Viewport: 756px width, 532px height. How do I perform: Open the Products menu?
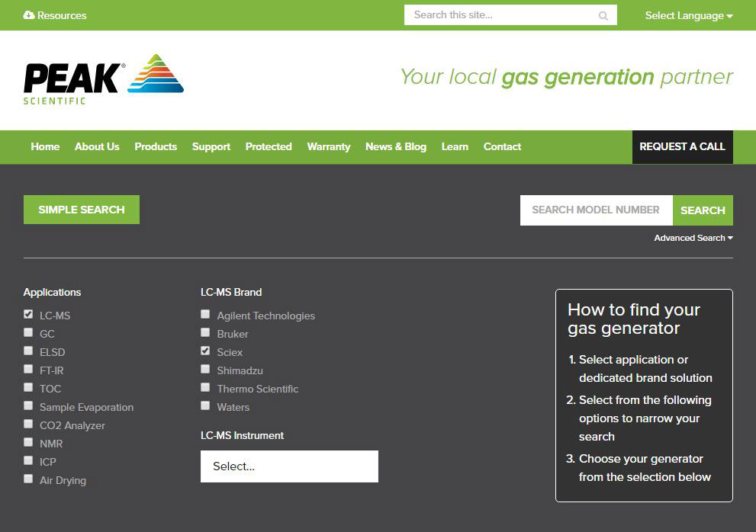point(156,146)
